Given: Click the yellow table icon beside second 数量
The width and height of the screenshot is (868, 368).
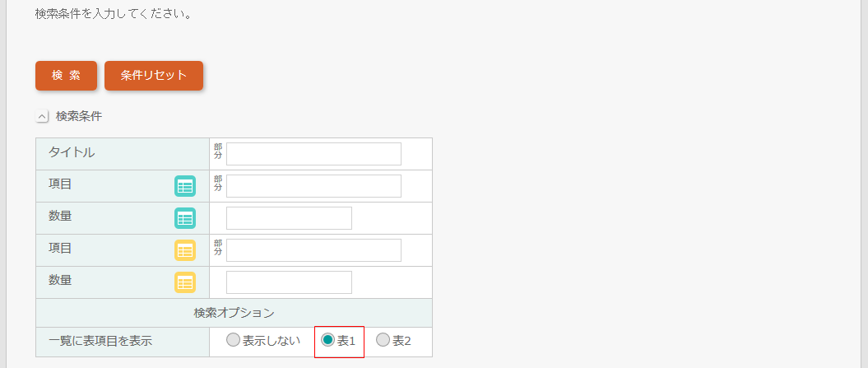Looking at the screenshot, I should tap(185, 282).
